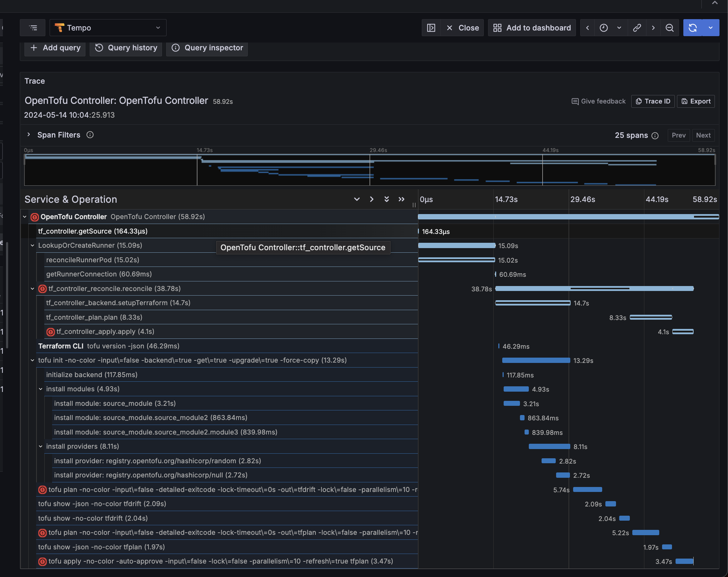Copy the Trace ID
This screenshot has width=728, height=577.
click(x=653, y=101)
